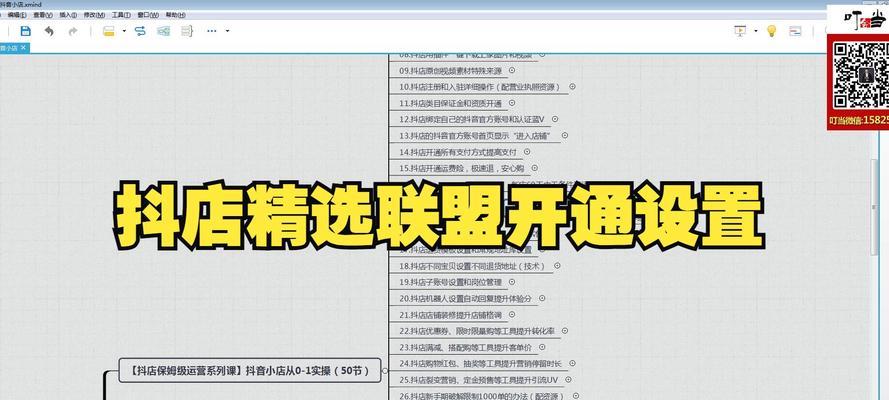Select topic 14.抖店开通所有支付方式提高支付
This screenshot has height=400, width=889.
click(x=458, y=152)
